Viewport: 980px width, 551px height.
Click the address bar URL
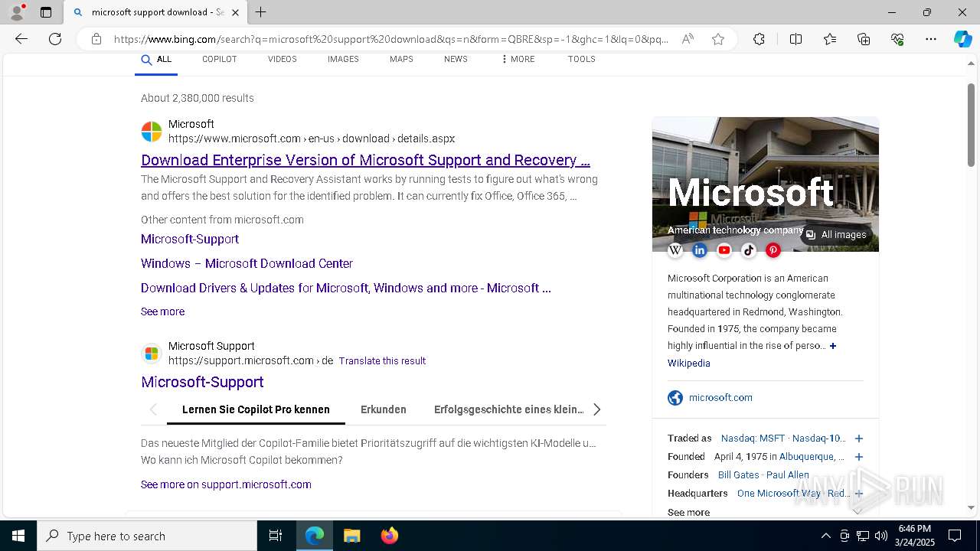390,39
